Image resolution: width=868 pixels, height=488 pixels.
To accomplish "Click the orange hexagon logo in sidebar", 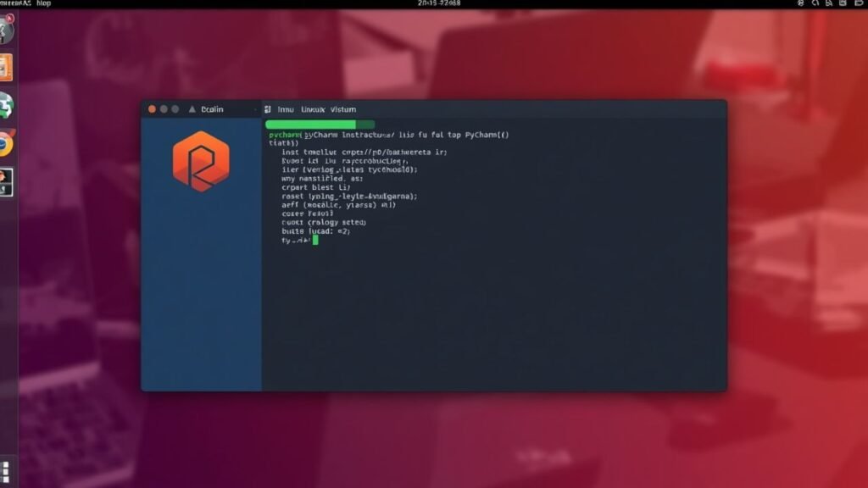I will pos(201,161).
